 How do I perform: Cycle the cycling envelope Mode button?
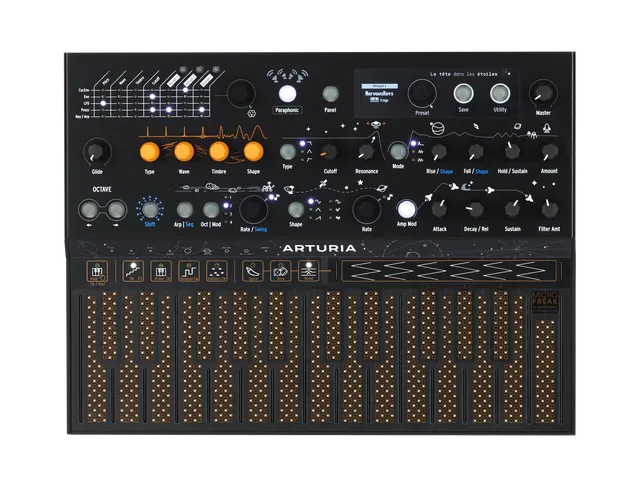(398, 151)
